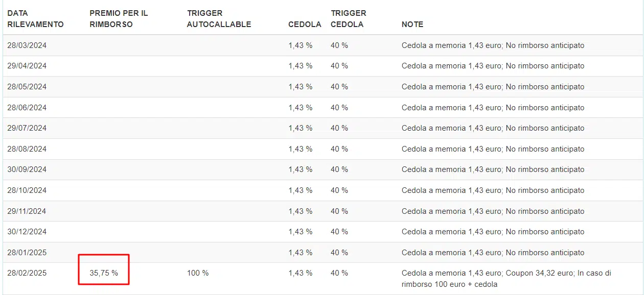Select the 28/03/2024 date cell
644x295 pixels.
pos(27,45)
